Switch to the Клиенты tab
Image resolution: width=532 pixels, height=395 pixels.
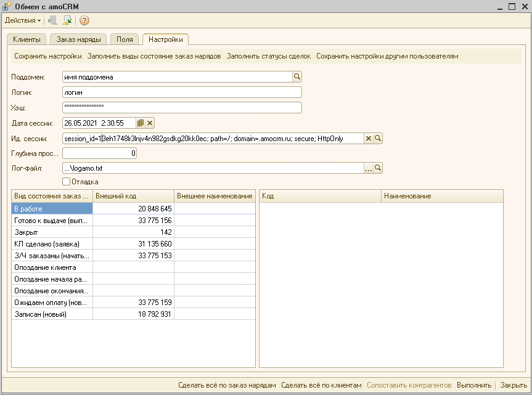[27, 39]
